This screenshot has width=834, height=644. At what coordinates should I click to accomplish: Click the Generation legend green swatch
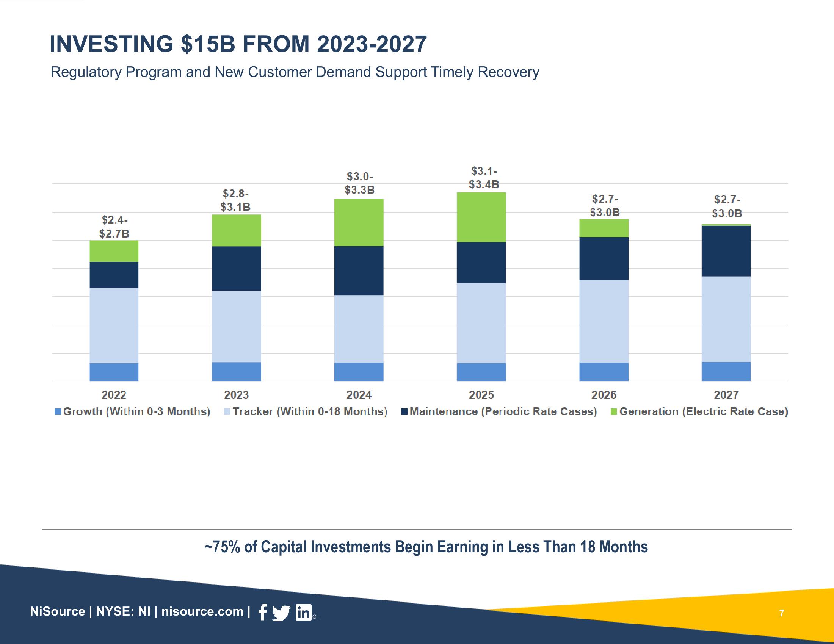(614, 412)
